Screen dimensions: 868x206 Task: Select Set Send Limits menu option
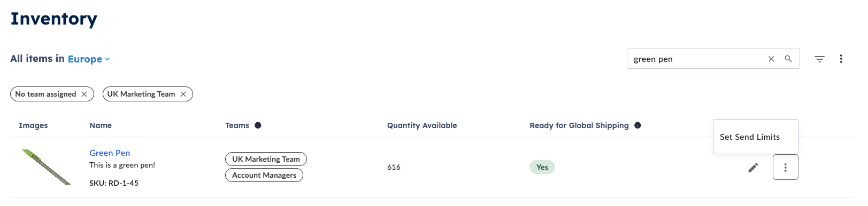[750, 137]
